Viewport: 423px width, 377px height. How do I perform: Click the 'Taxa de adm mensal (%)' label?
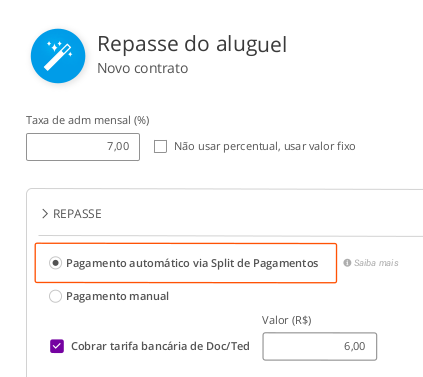pyautogui.click(x=88, y=120)
